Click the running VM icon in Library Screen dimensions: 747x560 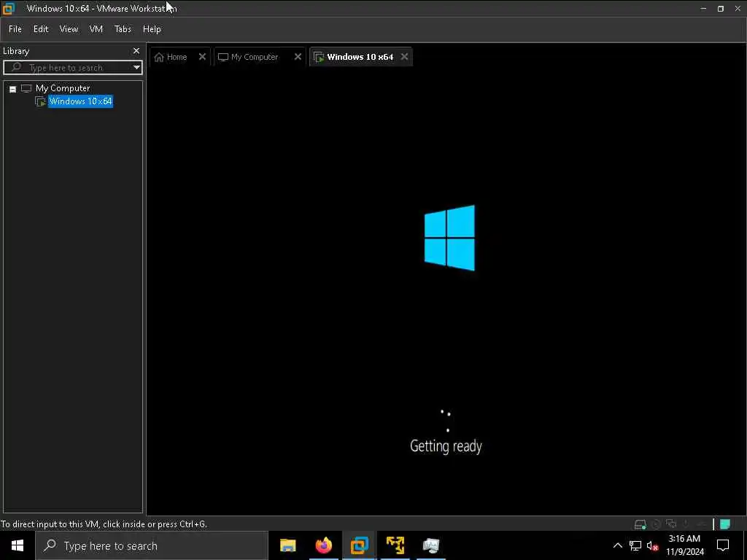pyautogui.click(x=41, y=101)
